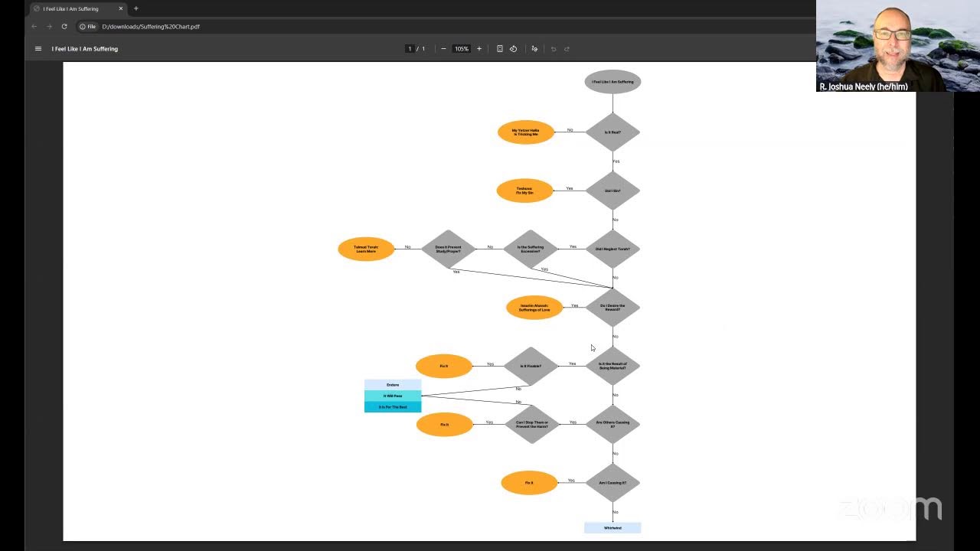
Task: Click the 'No' label beside 'Is It Real?'
Action: tap(570, 130)
